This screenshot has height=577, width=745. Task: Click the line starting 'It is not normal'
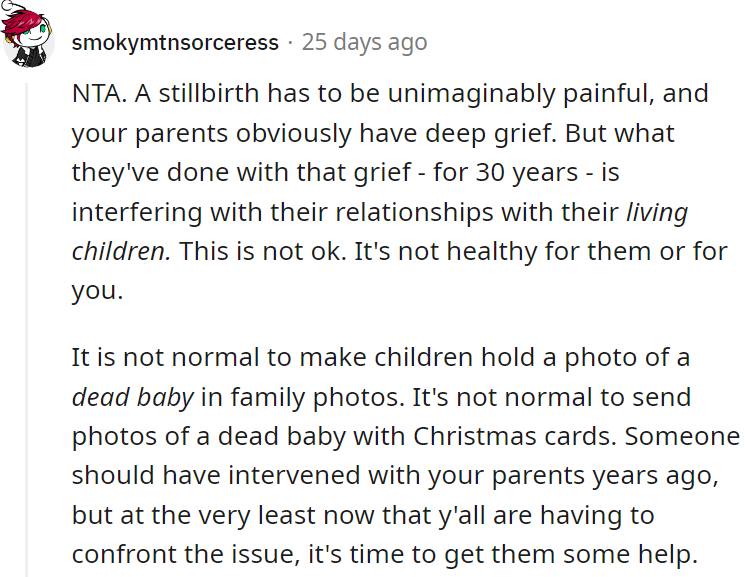click(381, 357)
